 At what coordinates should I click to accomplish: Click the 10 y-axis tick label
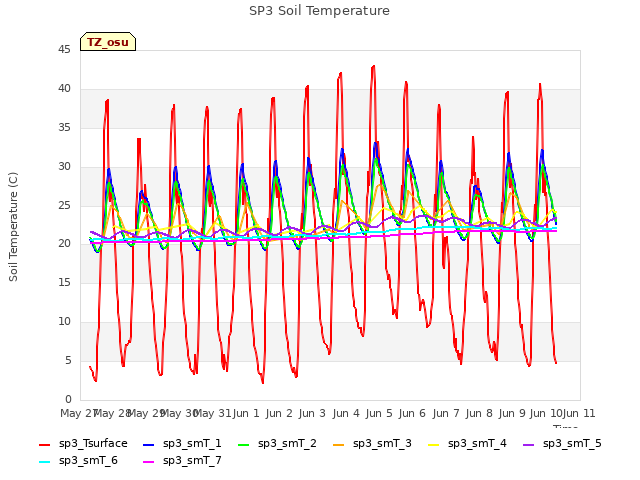pyautogui.click(x=64, y=322)
